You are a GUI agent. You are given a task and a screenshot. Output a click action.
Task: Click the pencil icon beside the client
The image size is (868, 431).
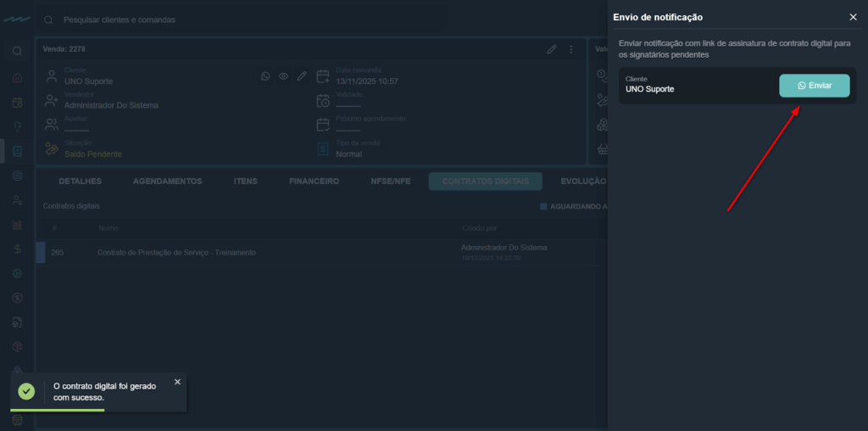pos(301,76)
